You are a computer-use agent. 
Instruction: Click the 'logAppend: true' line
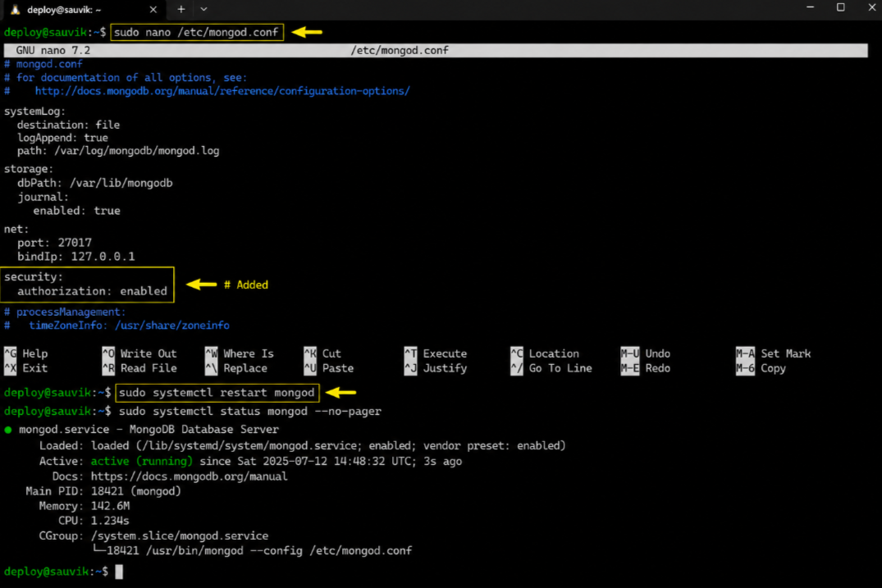coord(62,138)
